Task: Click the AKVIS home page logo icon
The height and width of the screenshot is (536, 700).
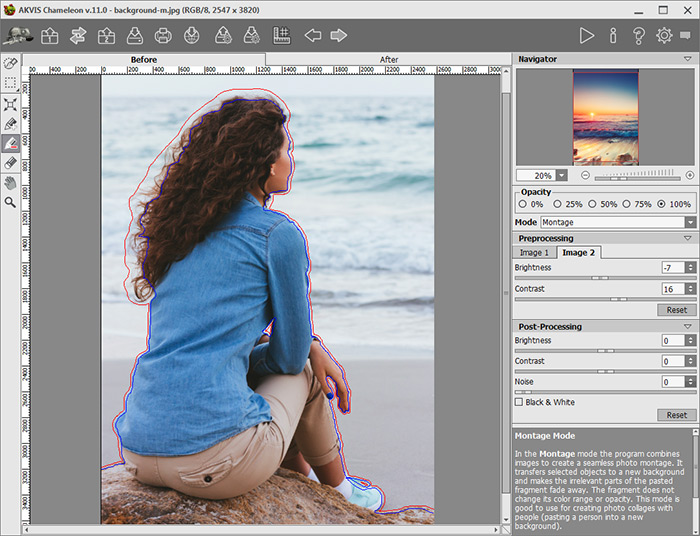Action: tap(17, 35)
